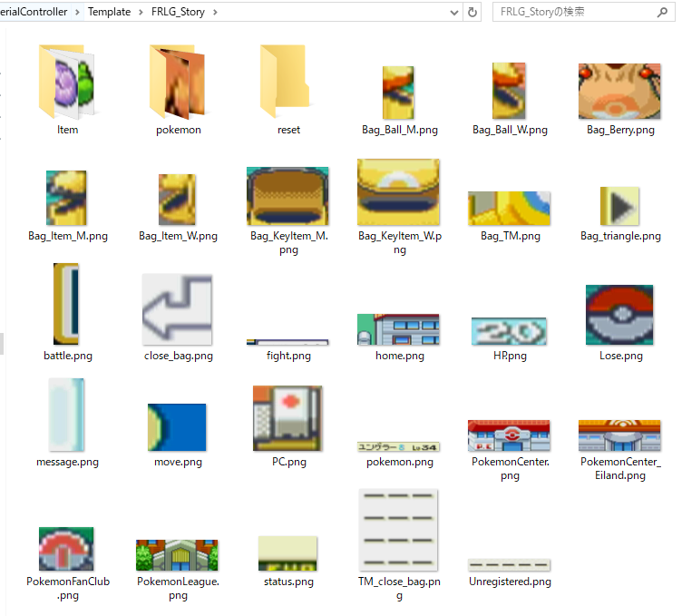Select PokemonCenter_Eiland.png file icon
The height and width of the screenshot is (616, 682).
point(619,435)
